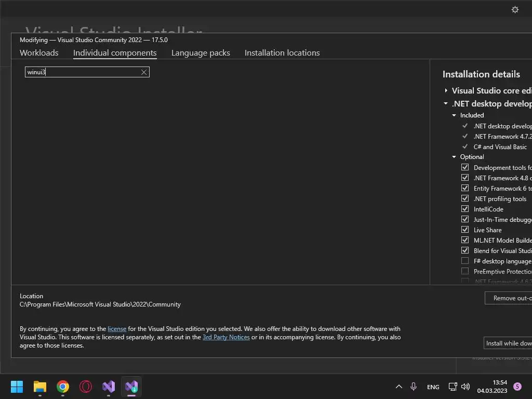
Task: Switch to Workloads tab
Action: coord(39,53)
